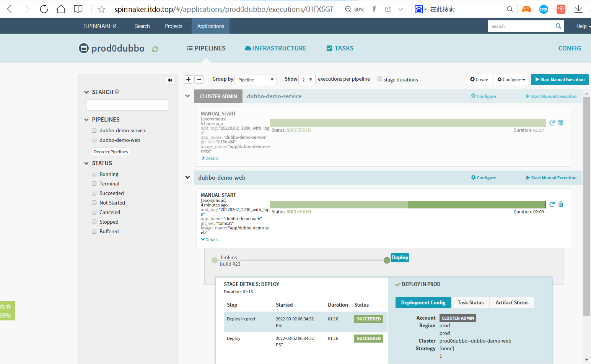Collapse the dubbo-demo-web pipeline group
Image resolution: width=591 pixels, height=364 pixels.
click(188, 177)
